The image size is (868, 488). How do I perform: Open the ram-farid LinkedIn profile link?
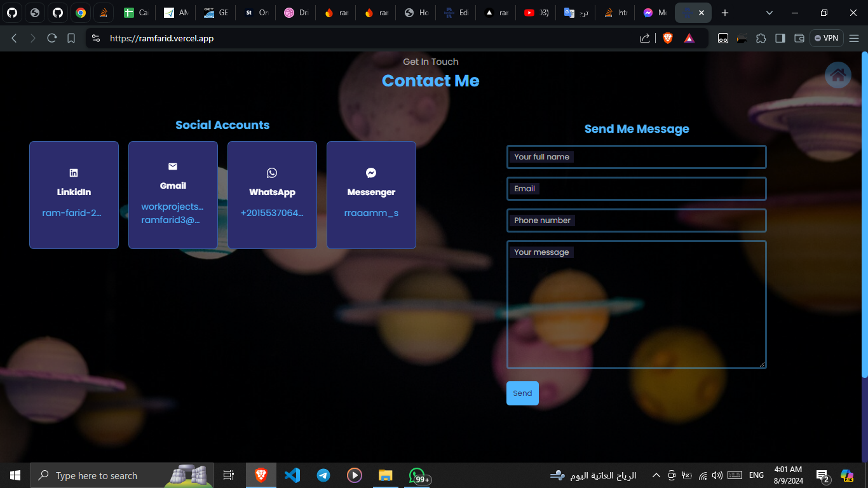(72, 213)
